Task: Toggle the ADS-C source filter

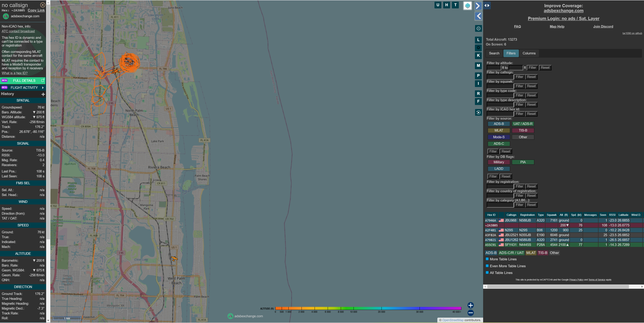Action: 499,144
